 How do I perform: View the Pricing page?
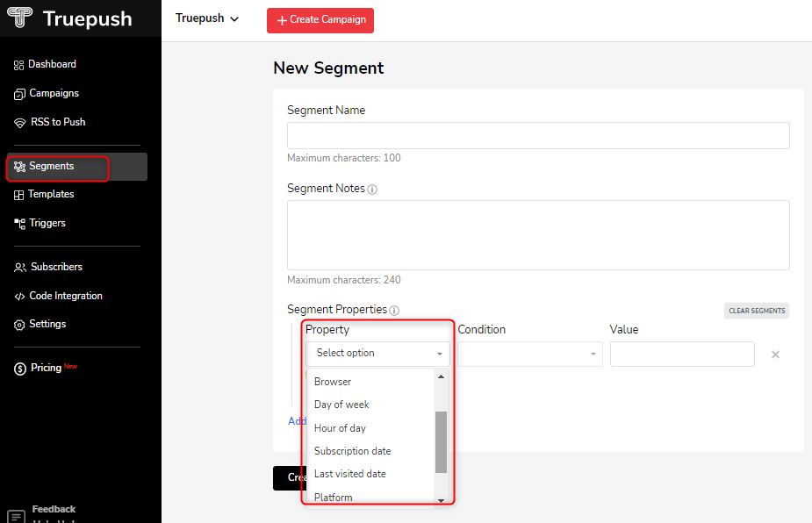(x=47, y=368)
